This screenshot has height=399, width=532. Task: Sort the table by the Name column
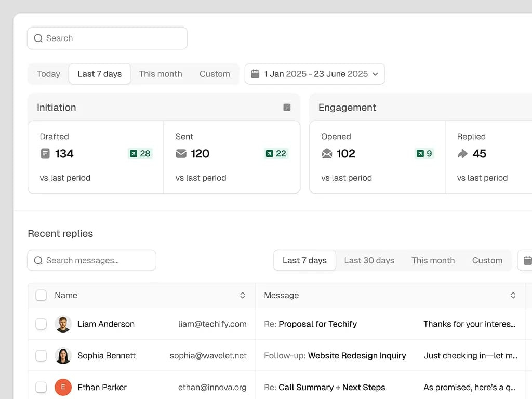click(x=242, y=295)
